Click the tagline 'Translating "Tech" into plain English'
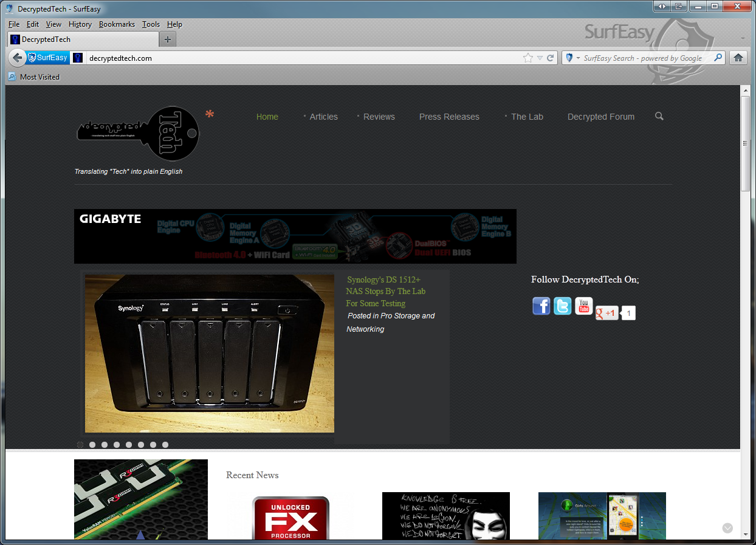This screenshot has width=756, height=545. (x=128, y=171)
